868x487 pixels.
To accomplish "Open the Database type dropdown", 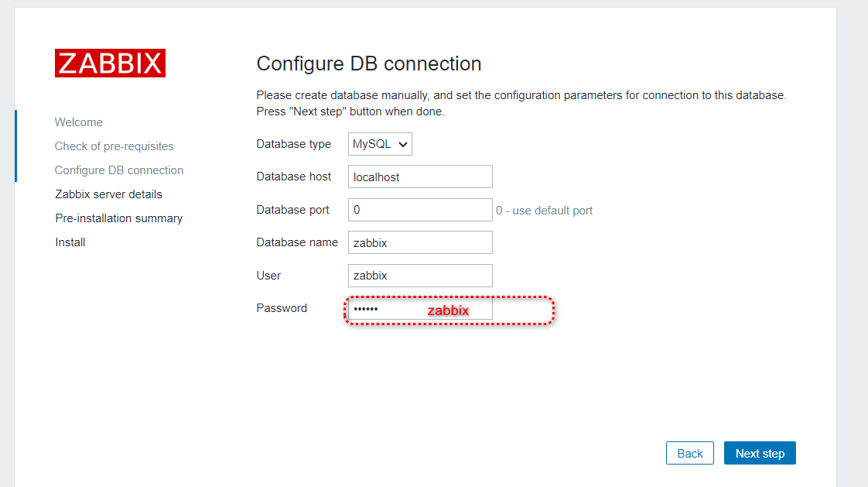I will coord(379,143).
